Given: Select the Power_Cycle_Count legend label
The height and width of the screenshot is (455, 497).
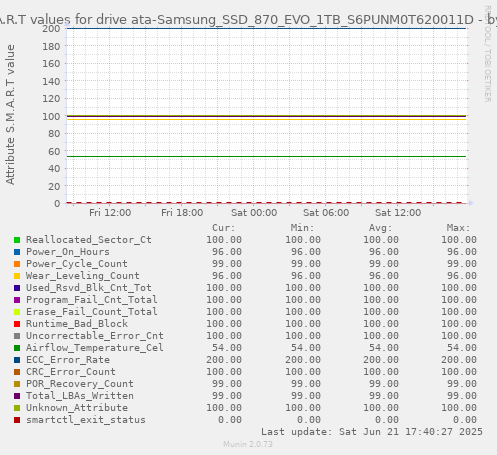Looking at the screenshot, I should coord(77,264).
